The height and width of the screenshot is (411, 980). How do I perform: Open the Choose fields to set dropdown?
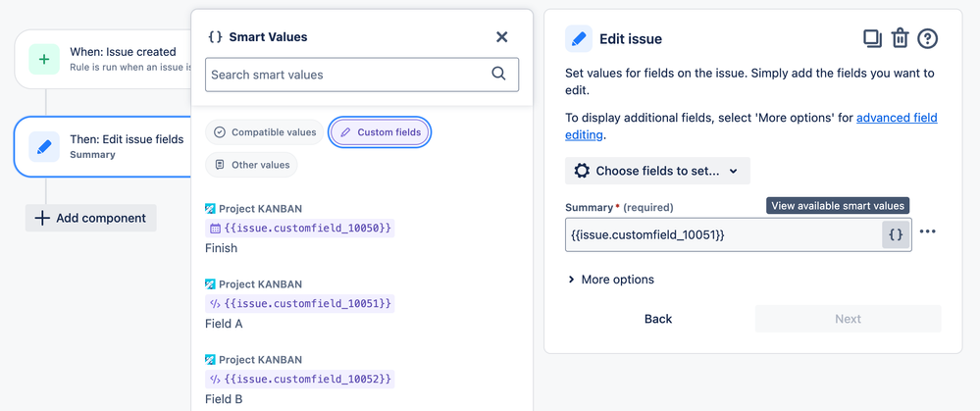coord(657,171)
